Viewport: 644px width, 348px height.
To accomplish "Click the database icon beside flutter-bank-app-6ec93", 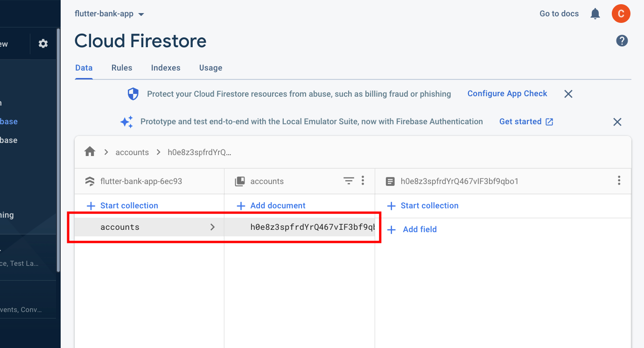I will point(90,181).
